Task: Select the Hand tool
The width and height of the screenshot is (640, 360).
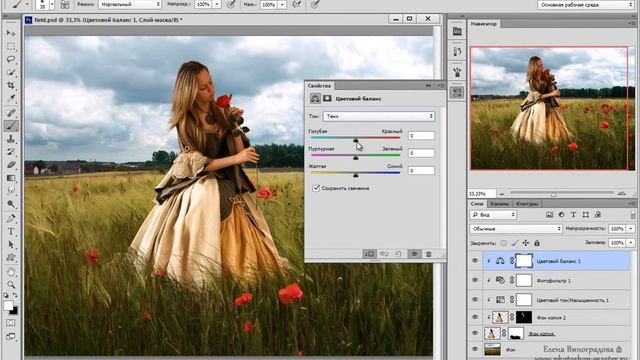Action: click(11, 272)
